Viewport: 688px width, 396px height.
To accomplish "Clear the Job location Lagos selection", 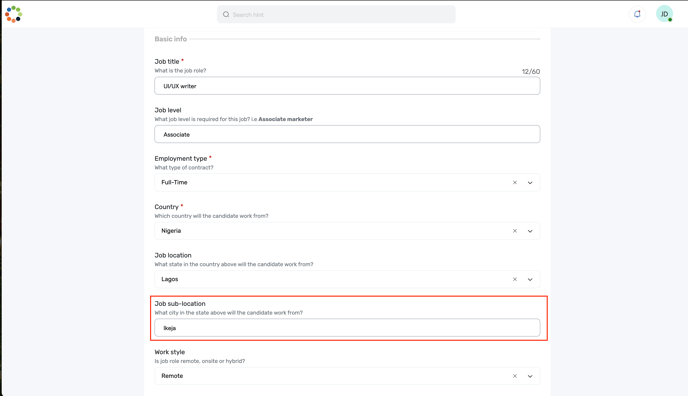I will coord(515,279).
